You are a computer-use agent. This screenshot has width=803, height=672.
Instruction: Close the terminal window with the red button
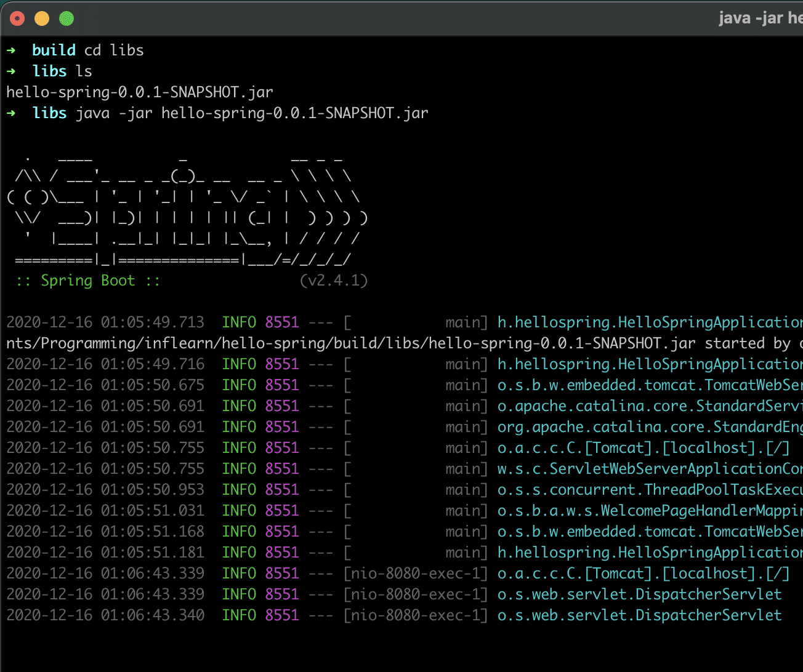click(x=17, y=18)
